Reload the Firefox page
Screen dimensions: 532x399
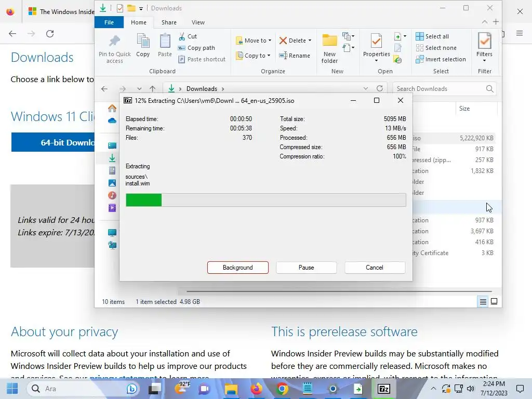[x=50, y=34]
